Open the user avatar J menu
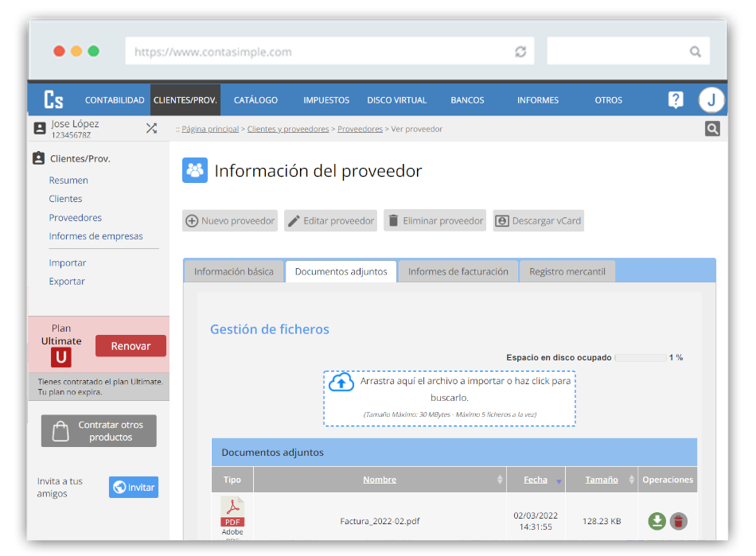Screen dimensions: 756x556 (711, 100)
